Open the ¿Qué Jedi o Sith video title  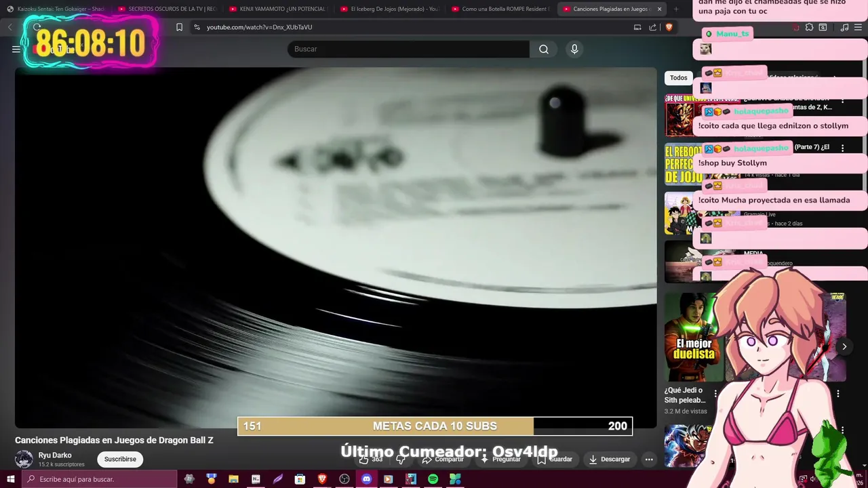coord(684,395)
